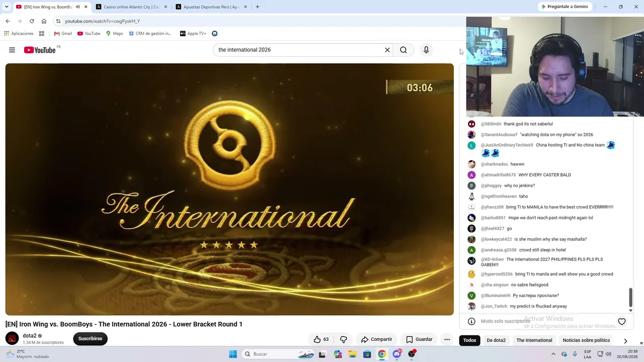Open @ahmadrifai8673 chat avatar
Screen dimensions: 644x362
[471, 175]
